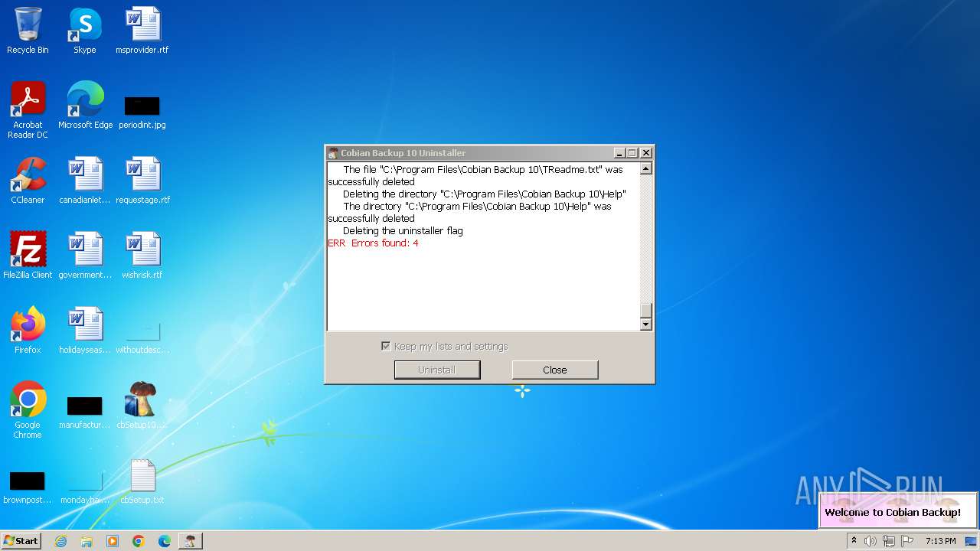980x551 pixels.
Task: Select the government... document icon
Action: click(x=85, y=256)
